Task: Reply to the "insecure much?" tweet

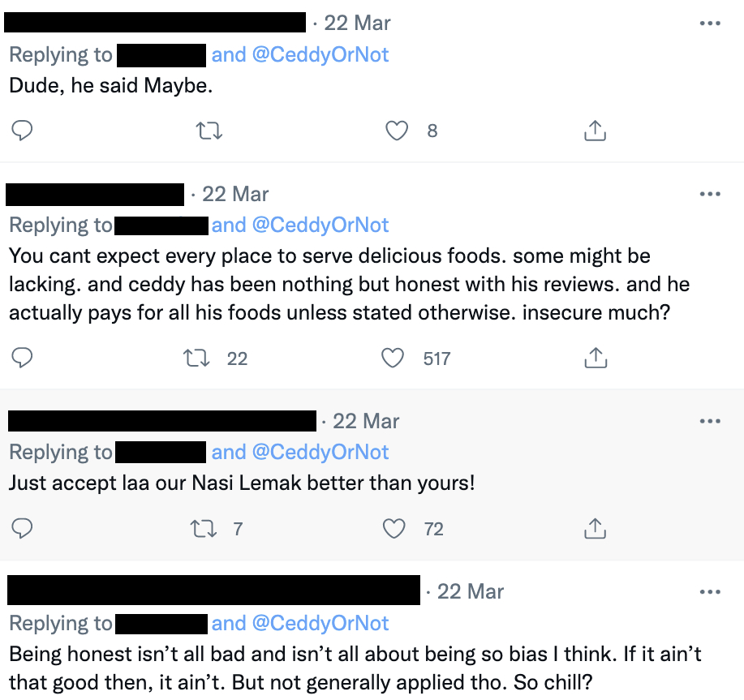Action: [x=23, y=358]
